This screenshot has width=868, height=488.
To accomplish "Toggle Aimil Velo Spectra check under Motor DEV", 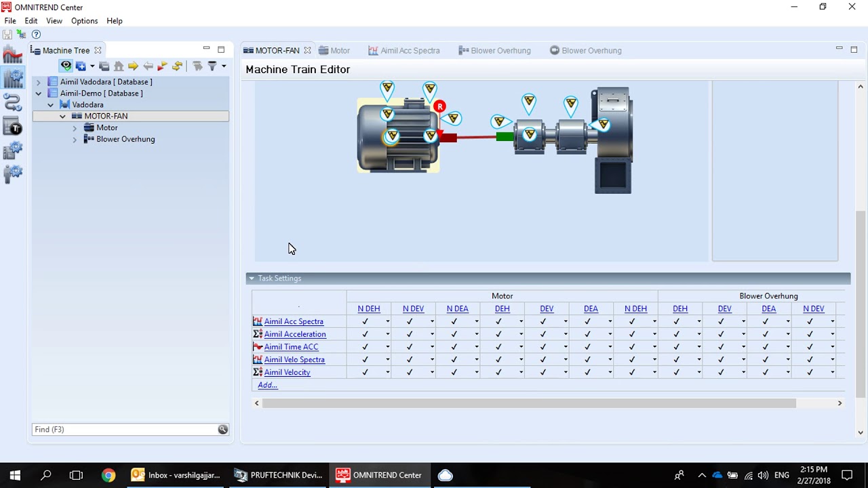I will coord(543,360).
